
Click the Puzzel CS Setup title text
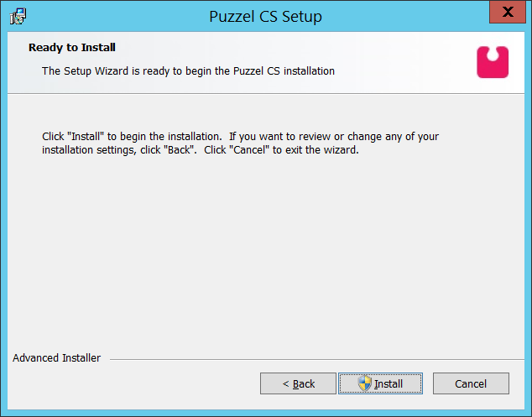(x=265, y=16)
